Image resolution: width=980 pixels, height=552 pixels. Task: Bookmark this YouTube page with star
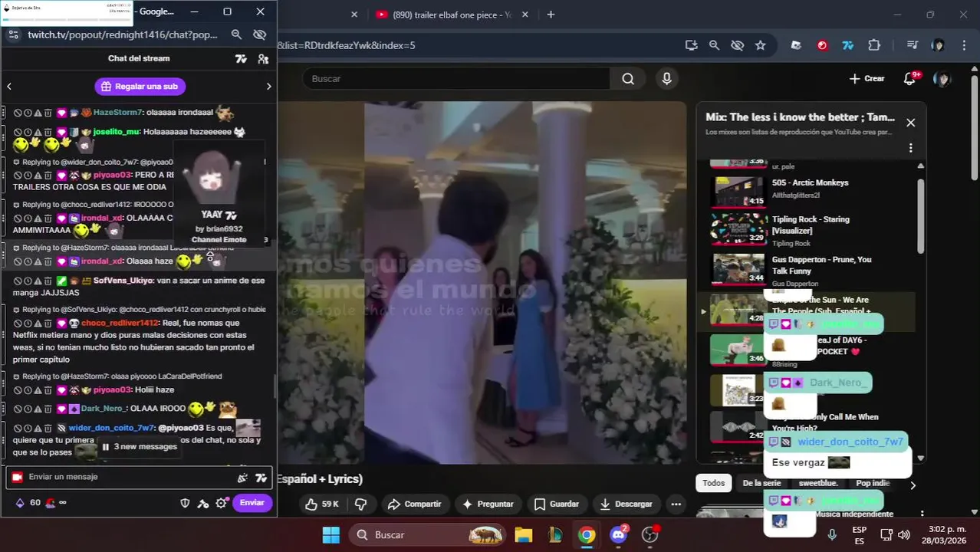(x=760, y=45)
